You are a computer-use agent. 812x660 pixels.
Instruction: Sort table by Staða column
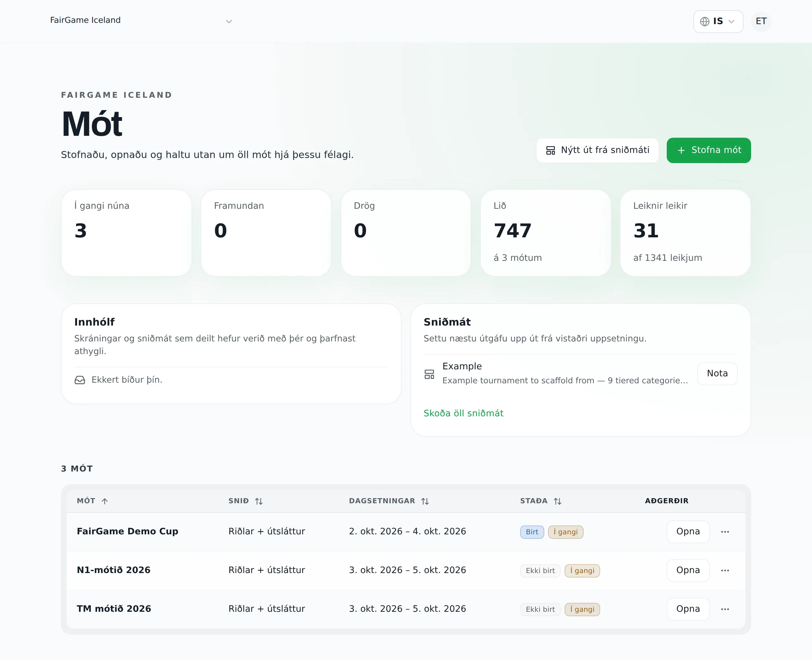(557, 501)
